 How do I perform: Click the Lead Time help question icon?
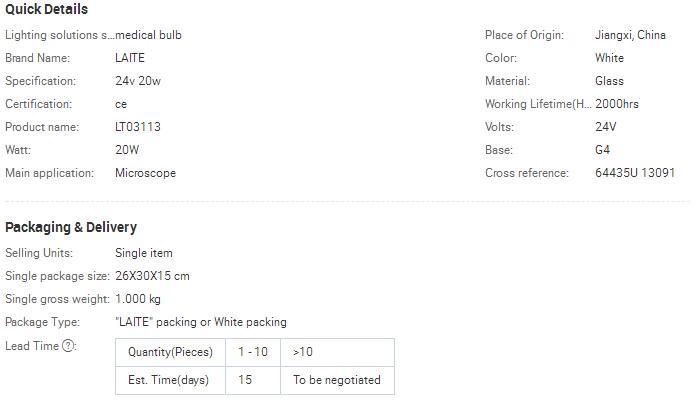[x=69, y=346]
